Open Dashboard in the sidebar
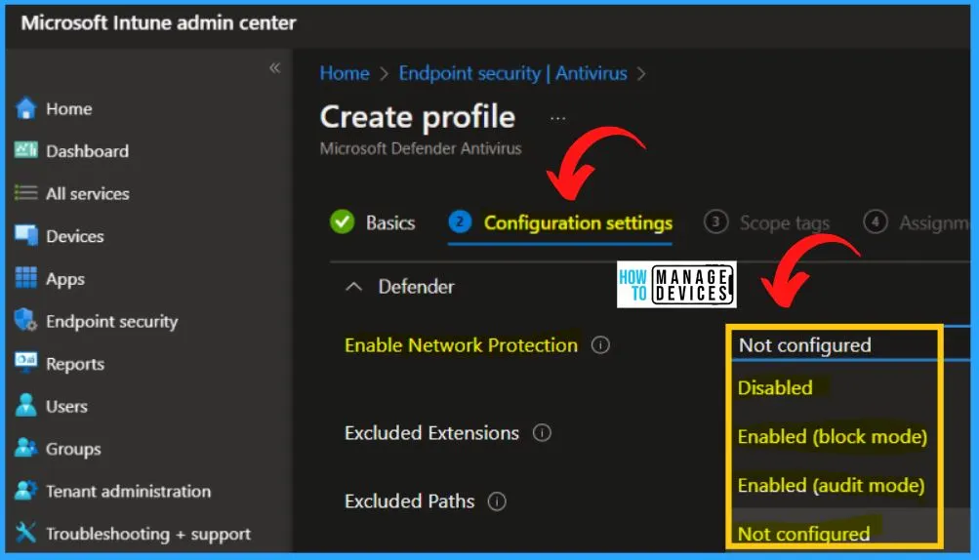Screen dimensions: 979x560 [88, 151]
